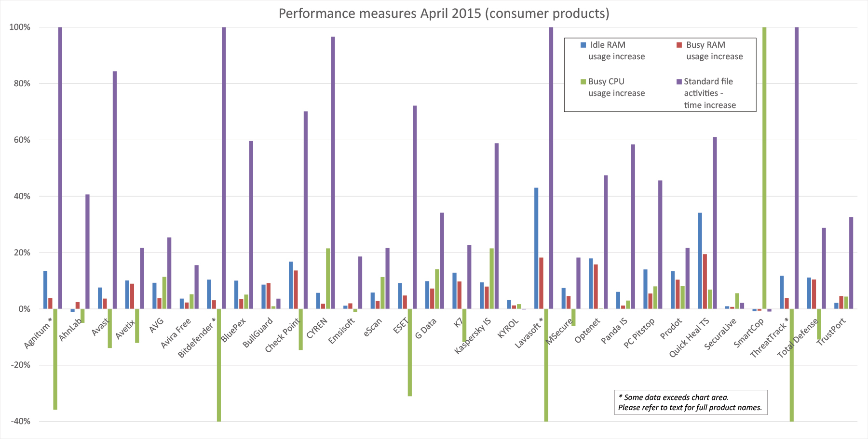Click the 'G Data' axis label
Screen dimensions: 868x439
tap(426, 329)
